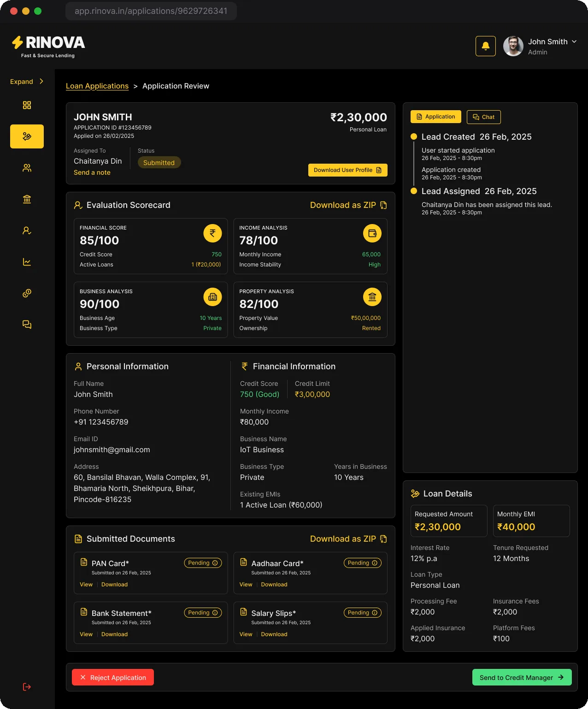Click the Property Analysis bank icon
This screenshot has height=709, width=588.
click(372, 297)
